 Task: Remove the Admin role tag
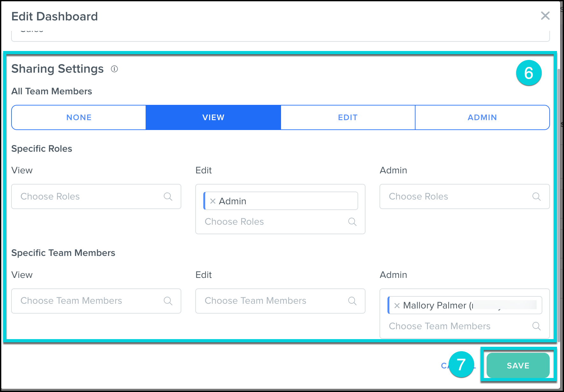213,201
